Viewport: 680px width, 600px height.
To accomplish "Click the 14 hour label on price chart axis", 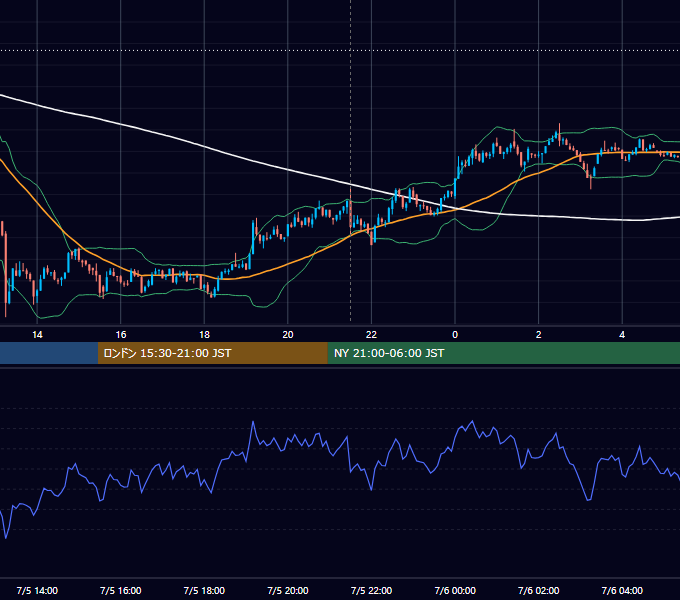I will (x=37, y=335).
